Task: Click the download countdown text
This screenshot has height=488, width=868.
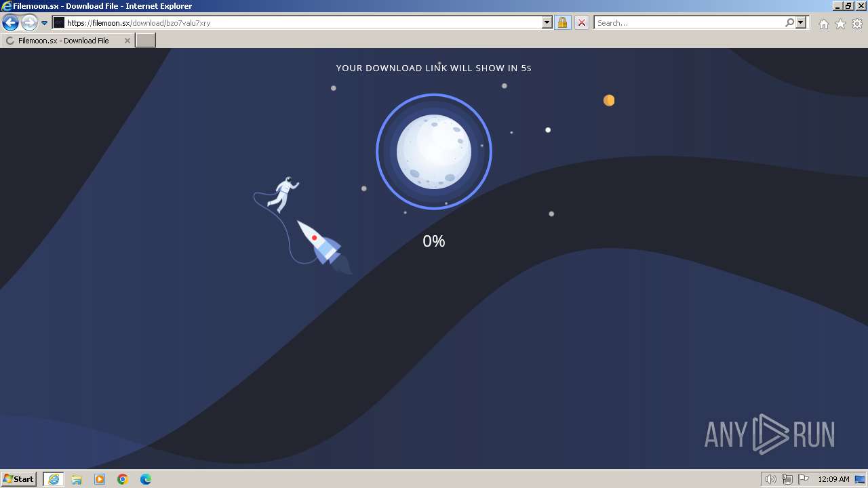Action: 434,68
